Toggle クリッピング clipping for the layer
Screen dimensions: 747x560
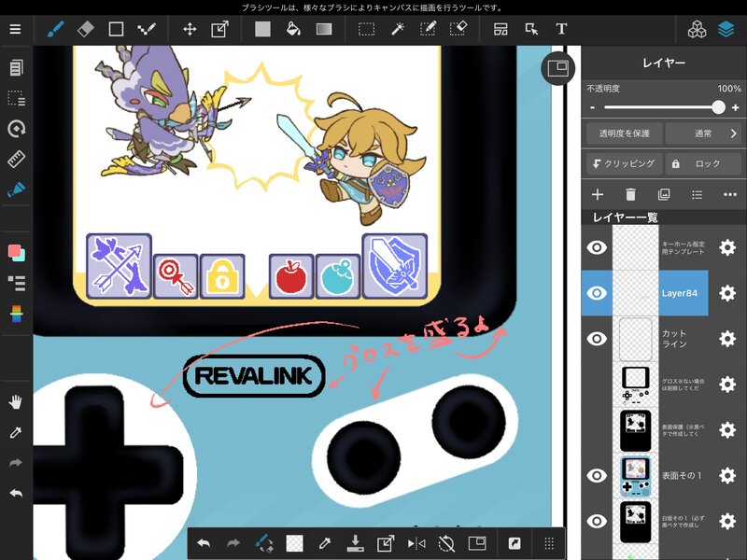[x=624, y=164]
